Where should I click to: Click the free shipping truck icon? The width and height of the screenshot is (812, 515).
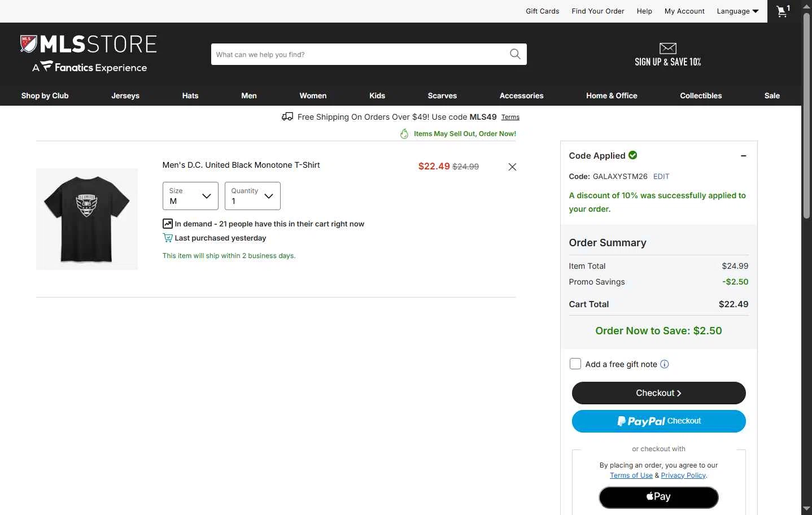tap(287, 117)
